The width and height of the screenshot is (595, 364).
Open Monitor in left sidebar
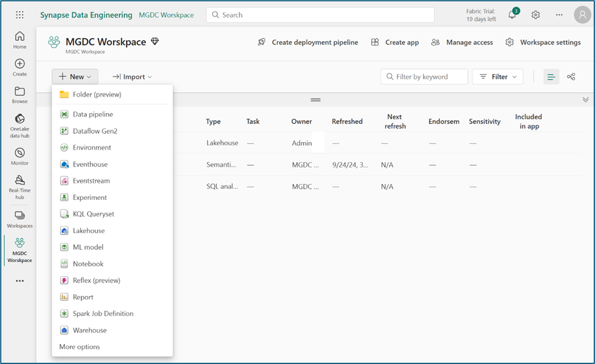[x=19, y=156]
